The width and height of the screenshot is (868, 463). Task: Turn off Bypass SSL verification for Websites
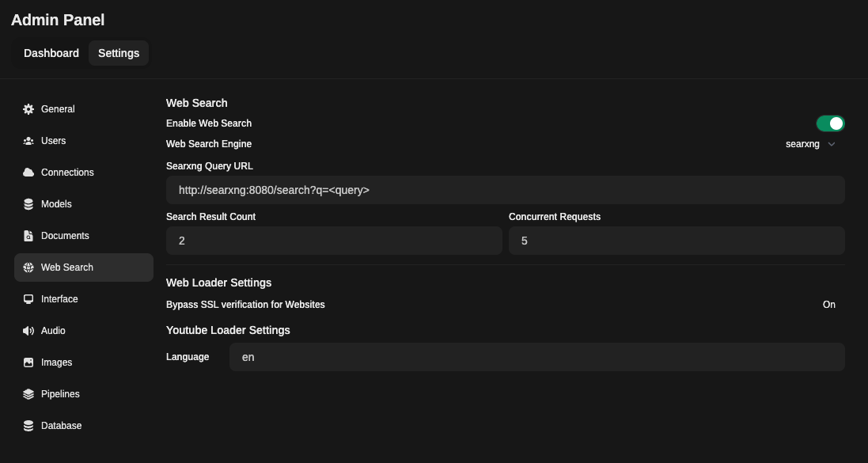click(x=829, y=304)
